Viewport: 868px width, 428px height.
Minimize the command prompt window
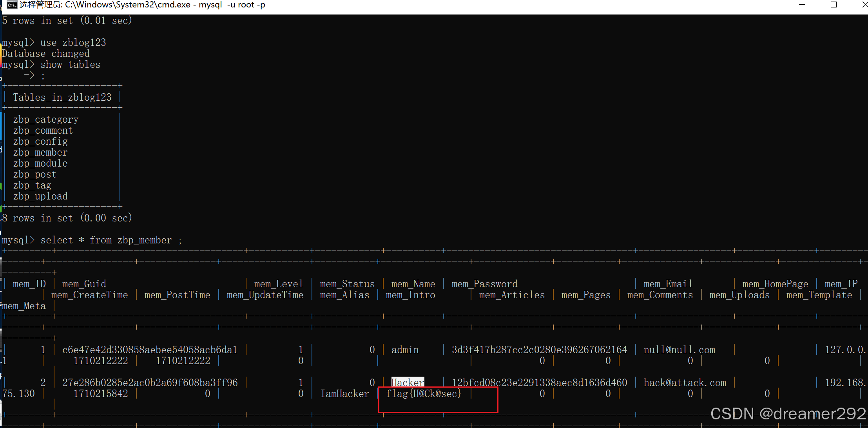coord(802,5)
